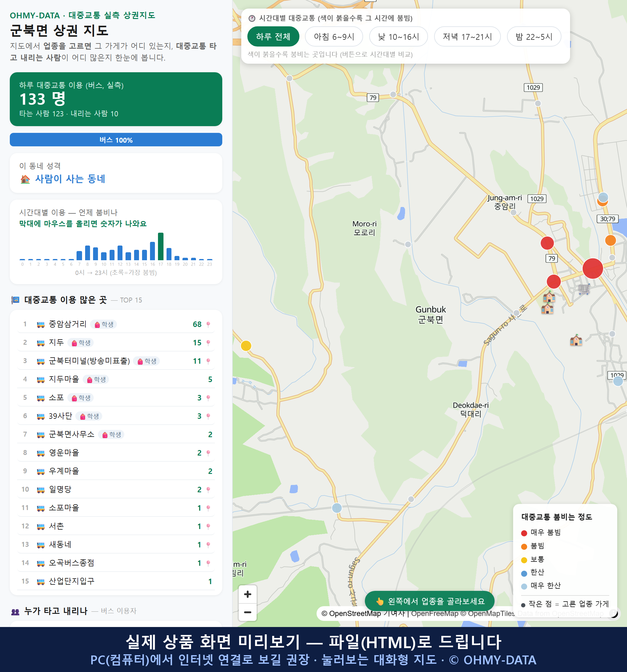Click the people icon beside 누가 타고 내리나
The height and width of the screenshot is (672, 627).
point(15,611)
